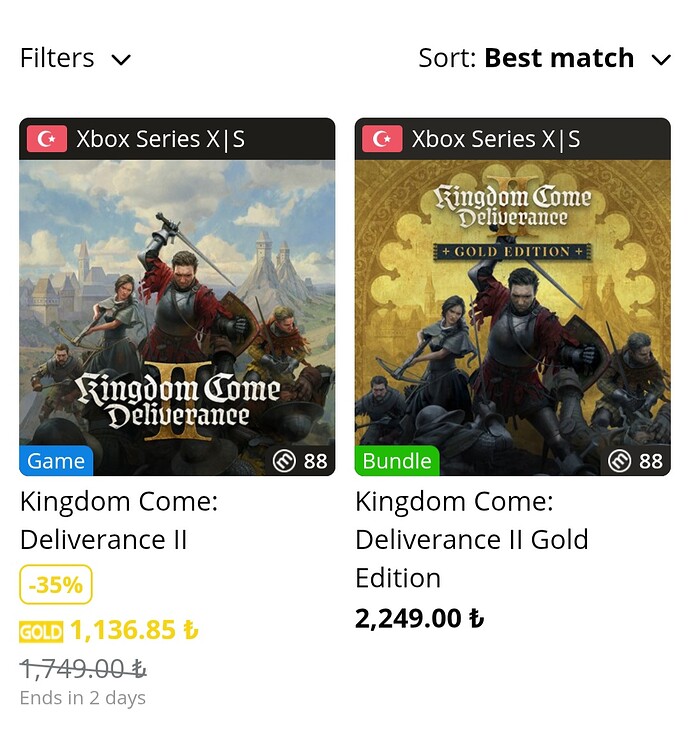Viewport: 690px width, 732px height.
Task: Click the green Bundle tag badge
Action: tap(397, 461)
